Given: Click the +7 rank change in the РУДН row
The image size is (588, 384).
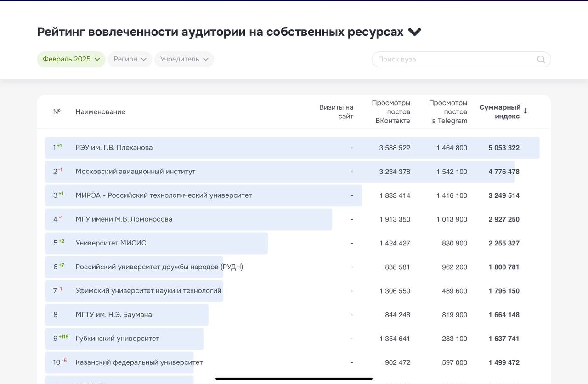Looking at the screenshot, I should [62, 265].
